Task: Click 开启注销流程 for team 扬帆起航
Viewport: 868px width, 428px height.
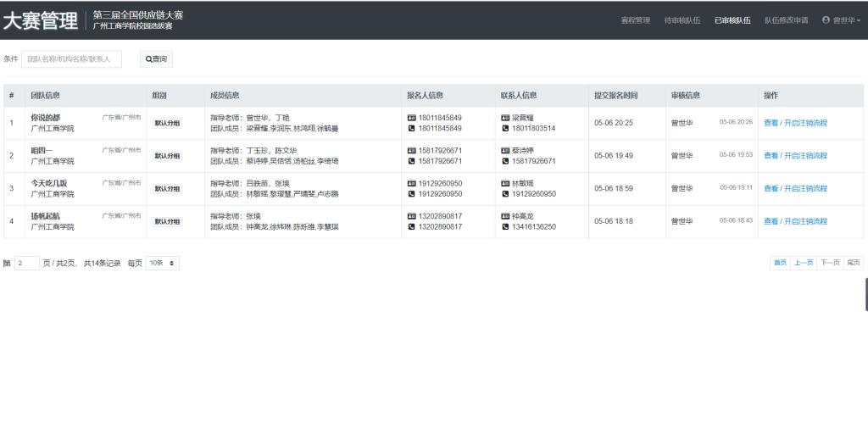Action: (x=805, y=221)
